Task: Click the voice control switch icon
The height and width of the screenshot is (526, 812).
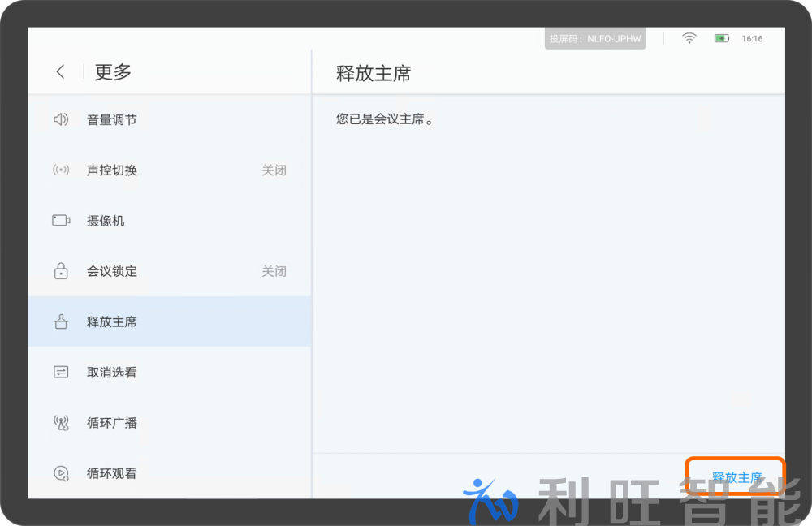Action: pyautogui.click(x=61, y=170)
